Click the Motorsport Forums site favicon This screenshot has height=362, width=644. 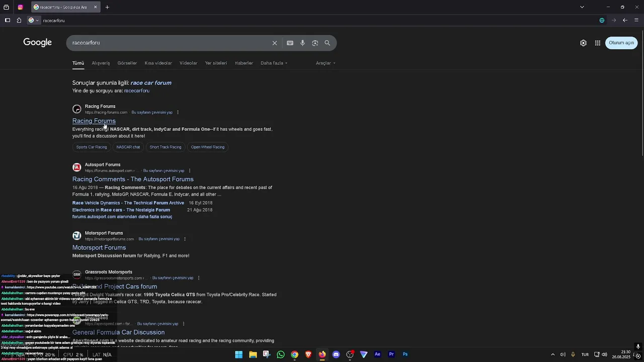point(77,236)
